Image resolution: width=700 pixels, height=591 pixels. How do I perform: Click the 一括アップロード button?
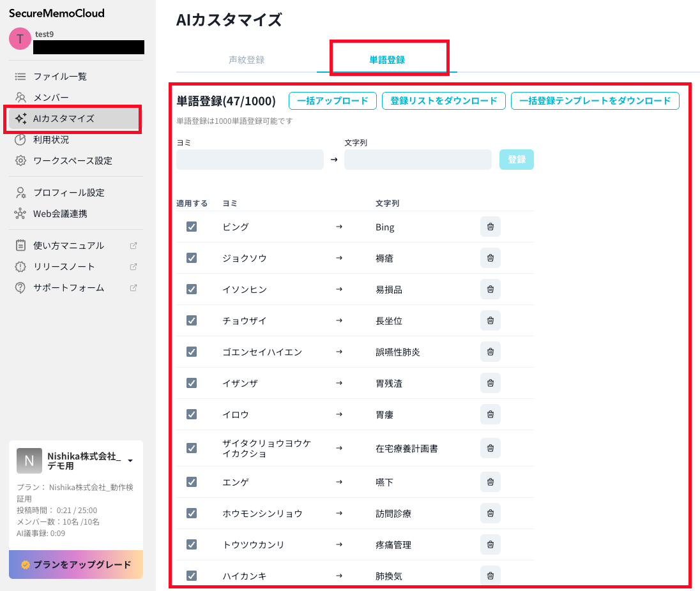point(333,101)
